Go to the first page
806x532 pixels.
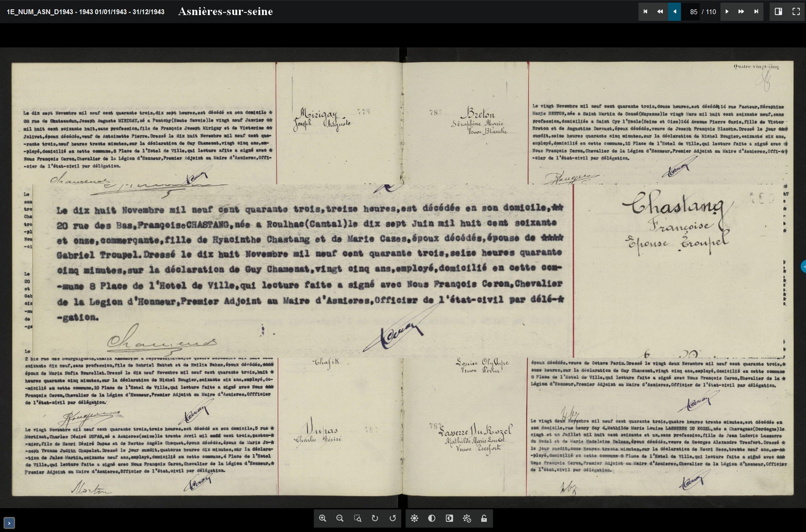point(646,12)
